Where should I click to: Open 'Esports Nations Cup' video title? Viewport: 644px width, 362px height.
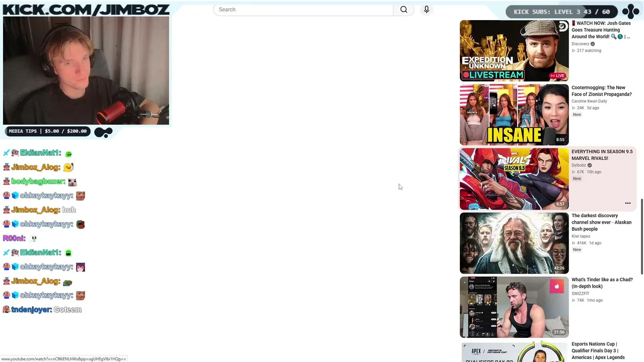pyautogui.click(x=598, y=350)
